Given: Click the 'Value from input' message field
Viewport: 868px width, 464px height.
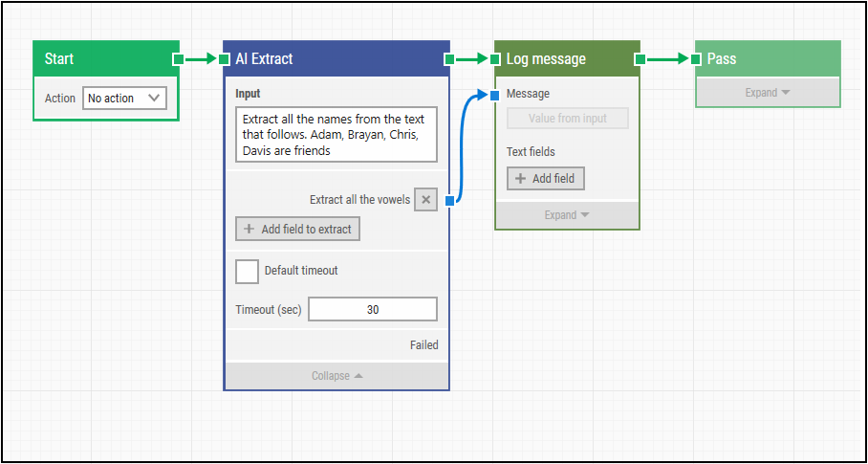Looking at the screenshot, I should coord(568,119).
